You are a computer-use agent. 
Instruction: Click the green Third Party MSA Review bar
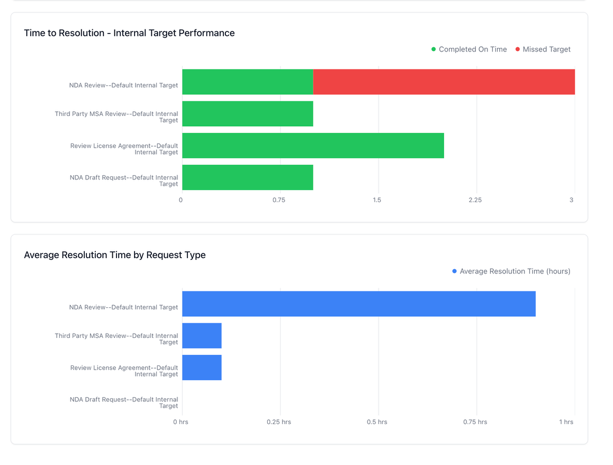[247, 114]
